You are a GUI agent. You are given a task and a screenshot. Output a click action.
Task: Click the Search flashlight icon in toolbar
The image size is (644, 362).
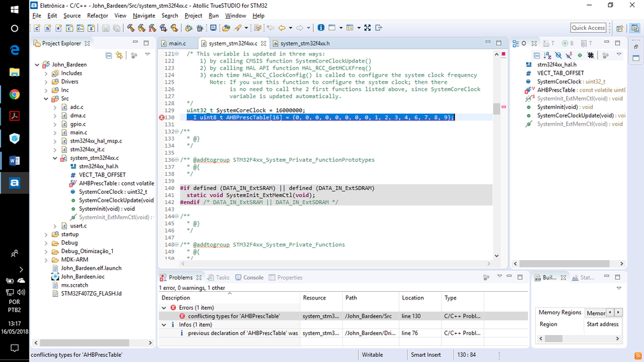pos(238,28)
